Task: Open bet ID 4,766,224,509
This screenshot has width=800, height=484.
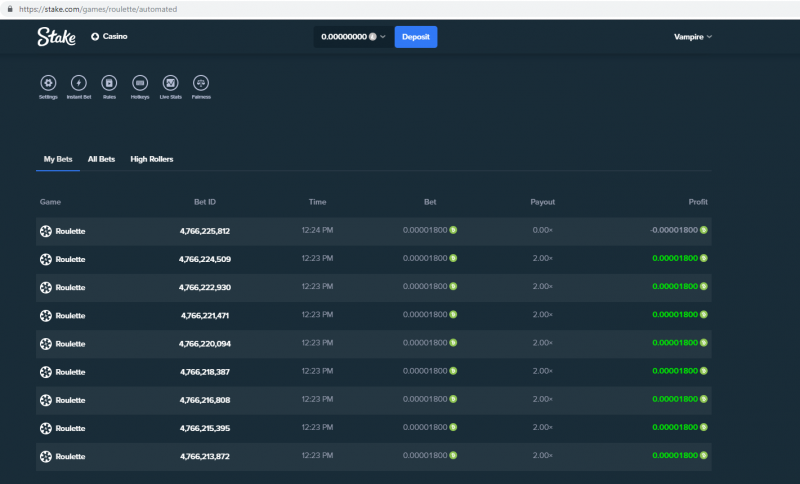Action: (x=205, y=259)
